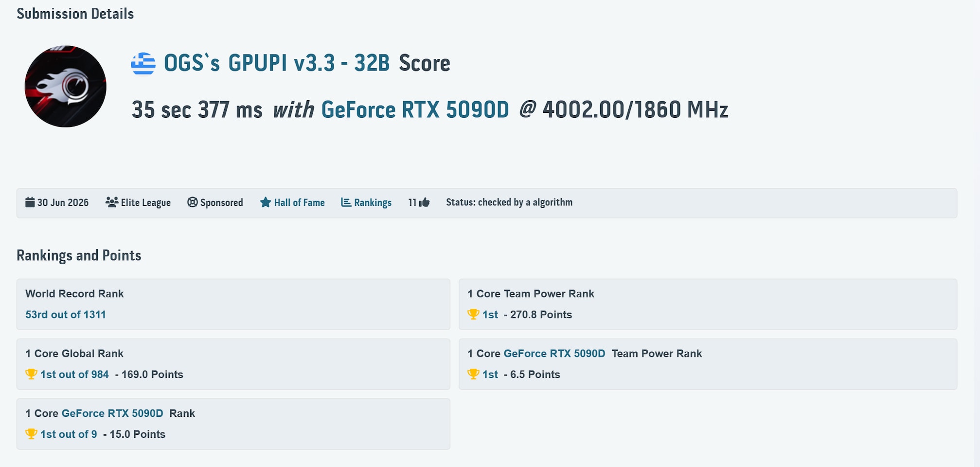
Task: Open the Hall of Fame link
Action: (x=299, y=202)
